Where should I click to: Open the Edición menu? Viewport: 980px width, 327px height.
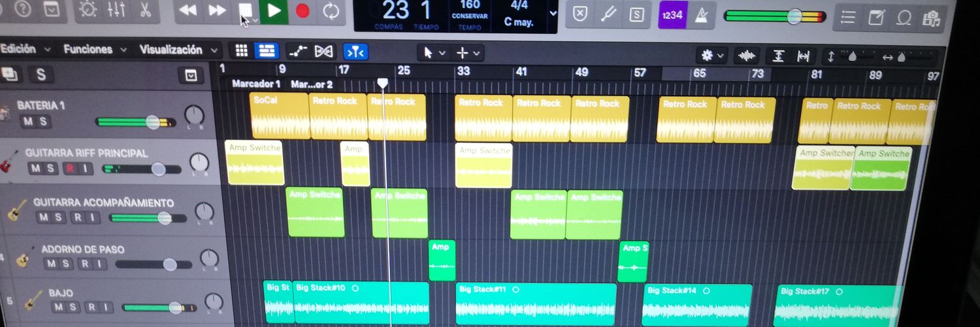[24, 49]
